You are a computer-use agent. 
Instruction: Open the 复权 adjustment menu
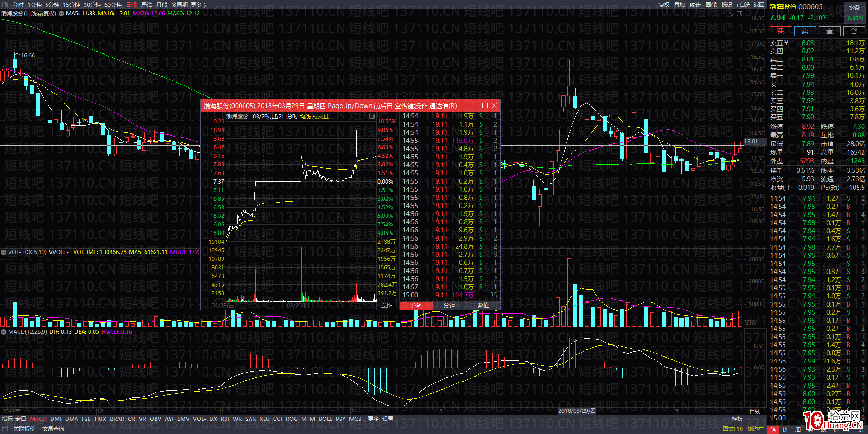(664, 5)
